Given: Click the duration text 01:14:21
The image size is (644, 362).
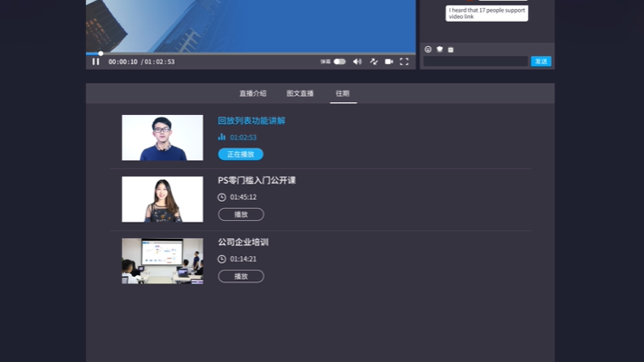Looking at the screenshot, I should tap(243, 259).
